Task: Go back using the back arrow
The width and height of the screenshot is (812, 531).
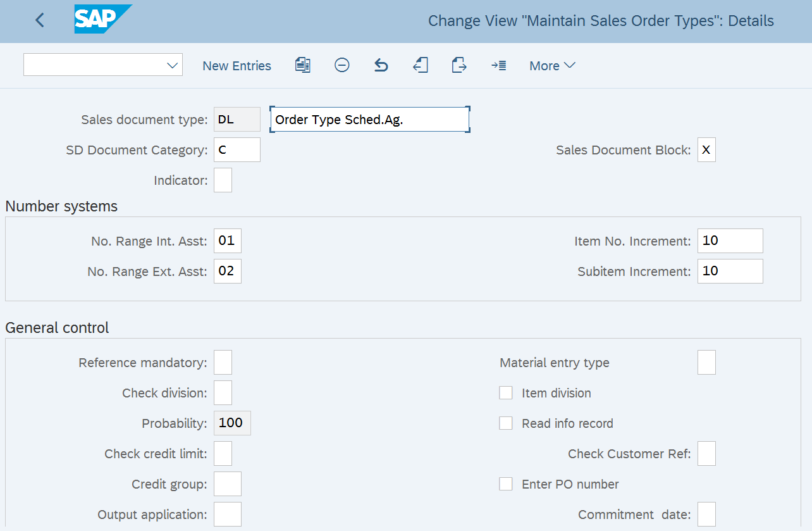Action: [x=40, y=20]
